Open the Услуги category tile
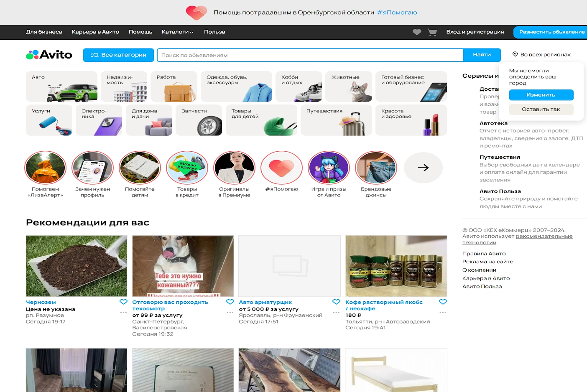This screenshot has height=392, width=587. pyautogui.click(x=49, y=120)
